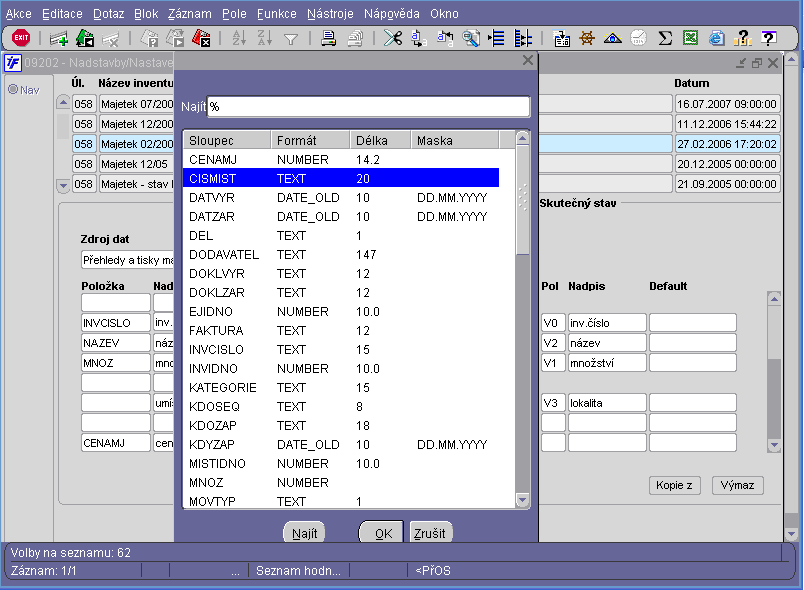The image size is (804, 590).
Task: Click the scissors cut icon
Action: 393,38
